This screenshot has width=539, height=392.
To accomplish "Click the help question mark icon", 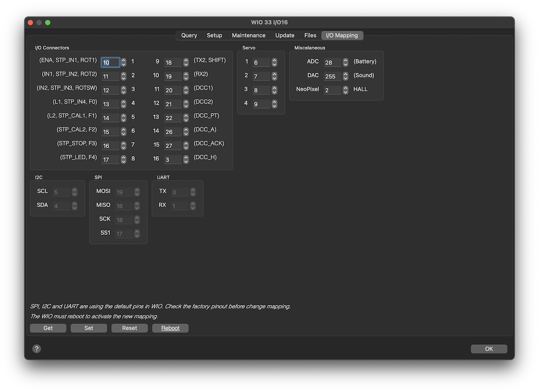I will coord(37,349).
